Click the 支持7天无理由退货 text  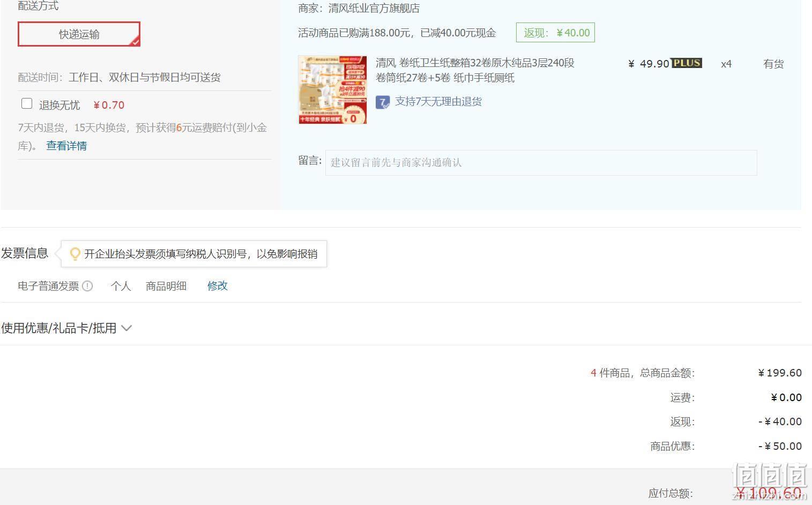(x=438, y=101)
